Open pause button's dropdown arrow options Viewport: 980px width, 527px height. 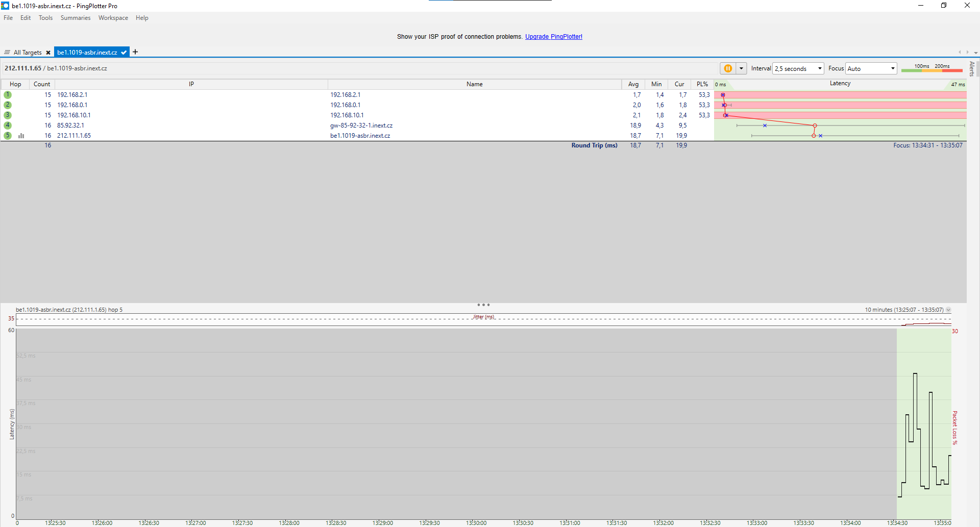pos(741,68)
